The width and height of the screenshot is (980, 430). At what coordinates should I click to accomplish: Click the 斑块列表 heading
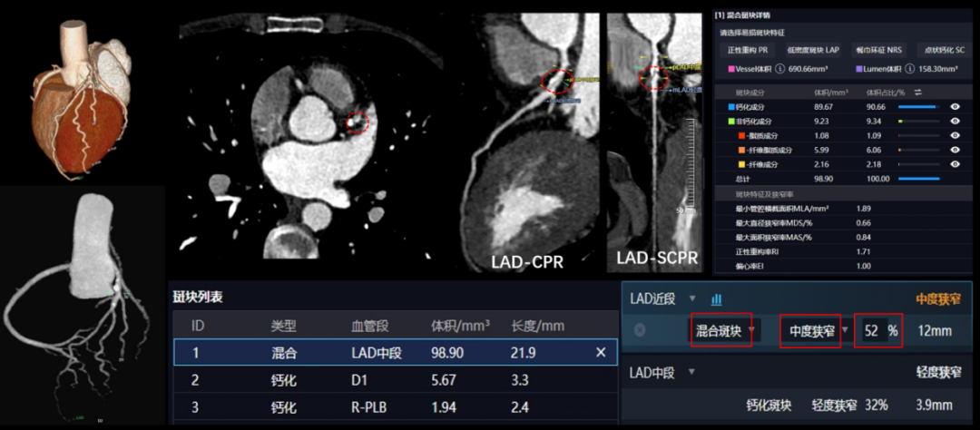198,298
